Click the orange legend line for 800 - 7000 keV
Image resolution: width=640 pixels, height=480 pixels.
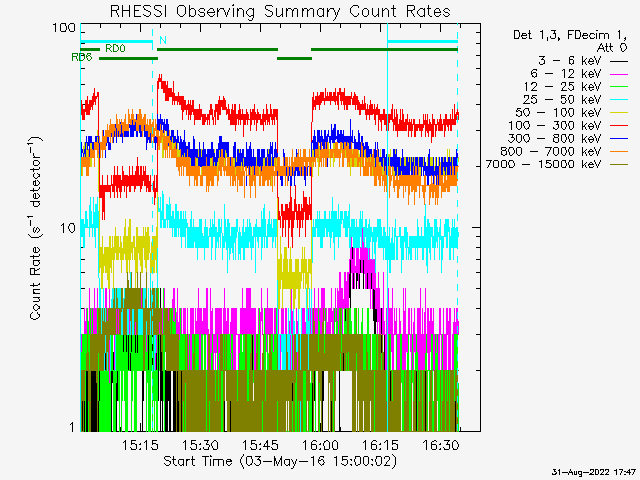click(x=619, y=152)
